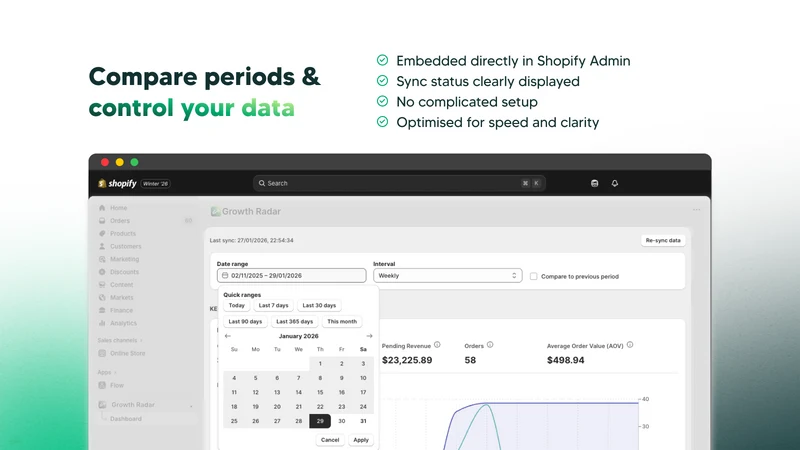Viewport: 800px width, 450px height.
Task: Choose the Last 7 days quick range
Action: pos(273,305)
